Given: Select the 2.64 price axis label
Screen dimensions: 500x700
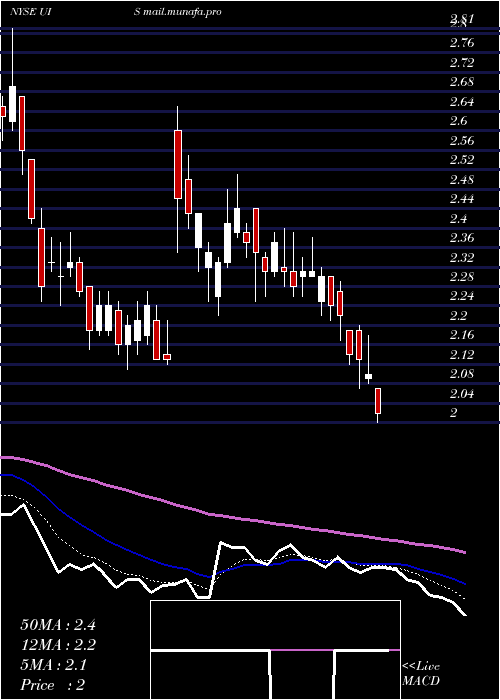Looking at the screenshot, I should point(462,102).
